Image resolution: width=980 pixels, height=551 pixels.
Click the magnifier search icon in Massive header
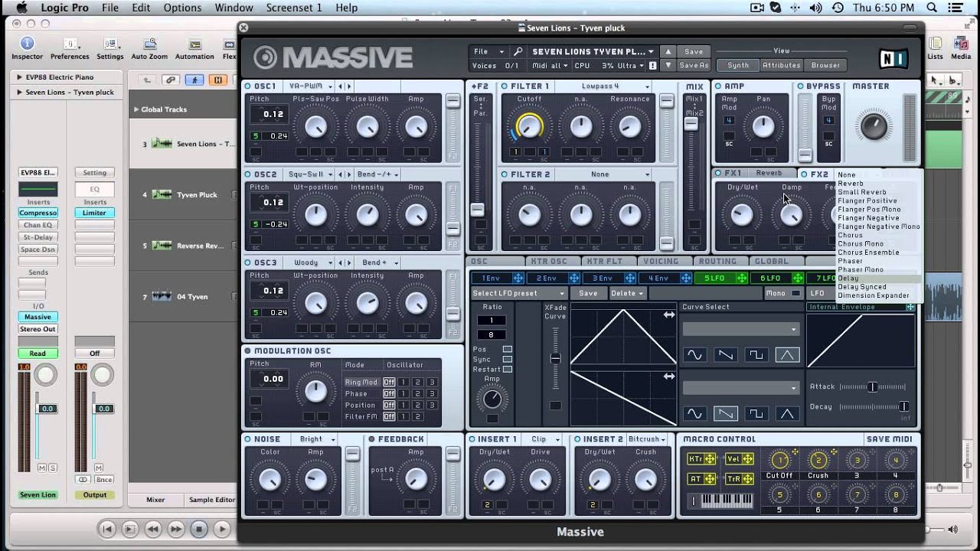pos(518,52)
